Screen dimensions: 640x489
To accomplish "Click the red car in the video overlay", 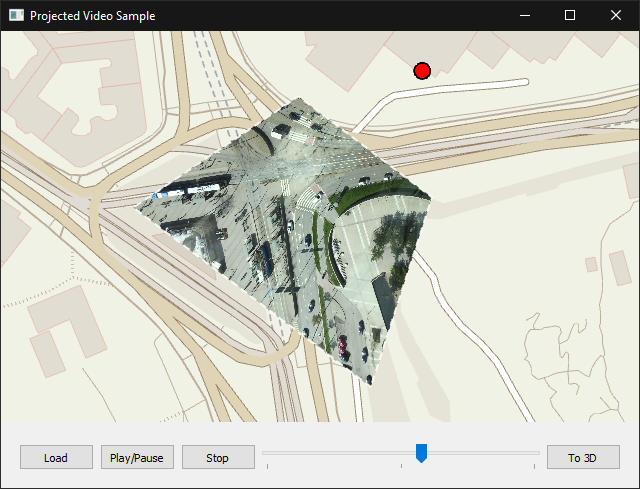I will click(x=343, y=347).
